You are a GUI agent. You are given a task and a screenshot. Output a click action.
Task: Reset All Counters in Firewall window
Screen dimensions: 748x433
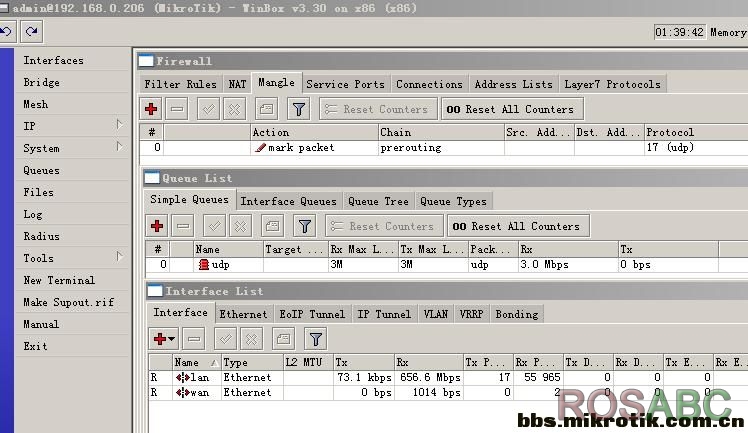[512, 109]
